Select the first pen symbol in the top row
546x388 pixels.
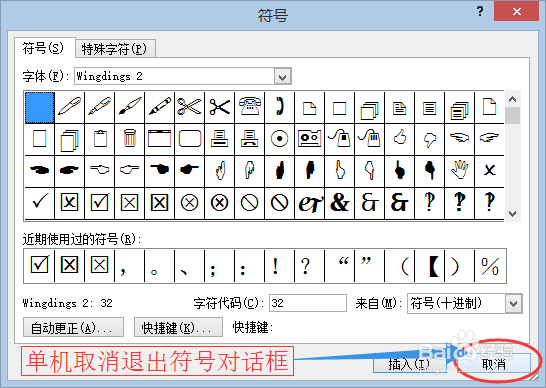(69, 107)
